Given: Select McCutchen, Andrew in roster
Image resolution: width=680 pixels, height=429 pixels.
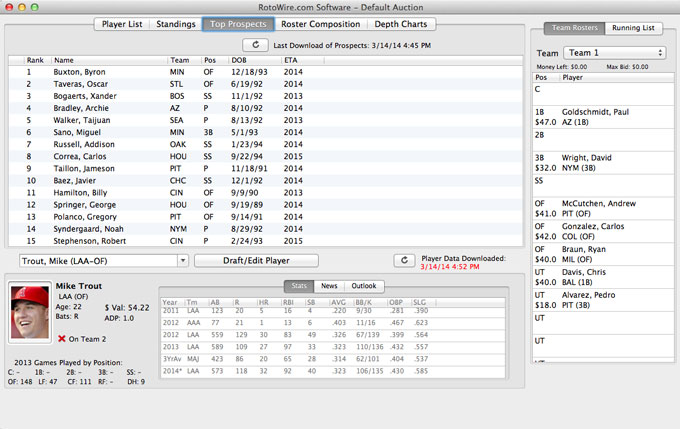Looking at the screenshot, I should click(x=603, y=209).
